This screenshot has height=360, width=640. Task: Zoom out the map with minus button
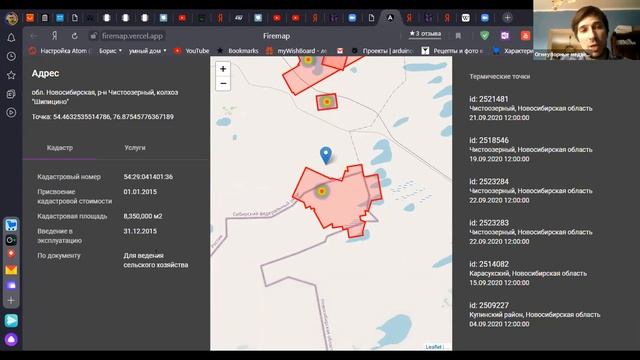223,84
